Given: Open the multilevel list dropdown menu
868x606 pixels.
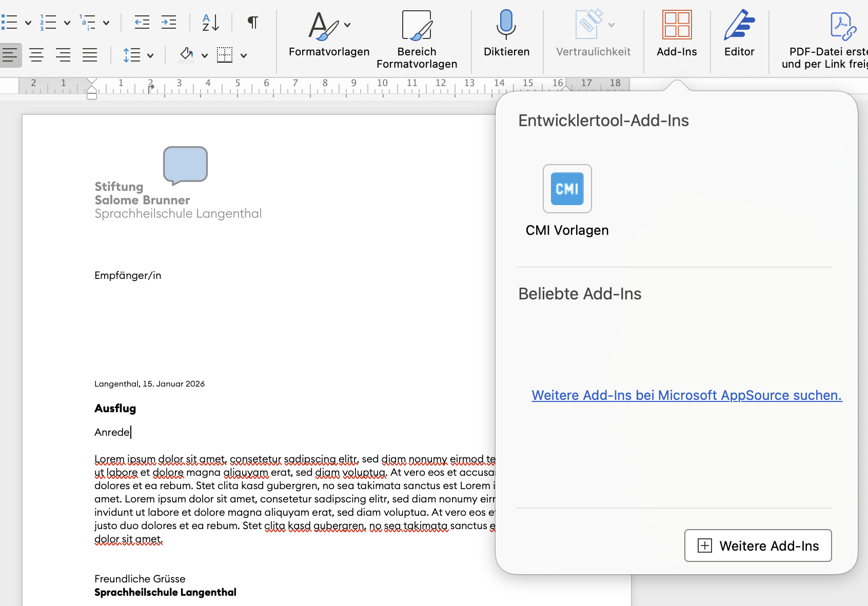Looking at the screenshot, I should [106, 23].
